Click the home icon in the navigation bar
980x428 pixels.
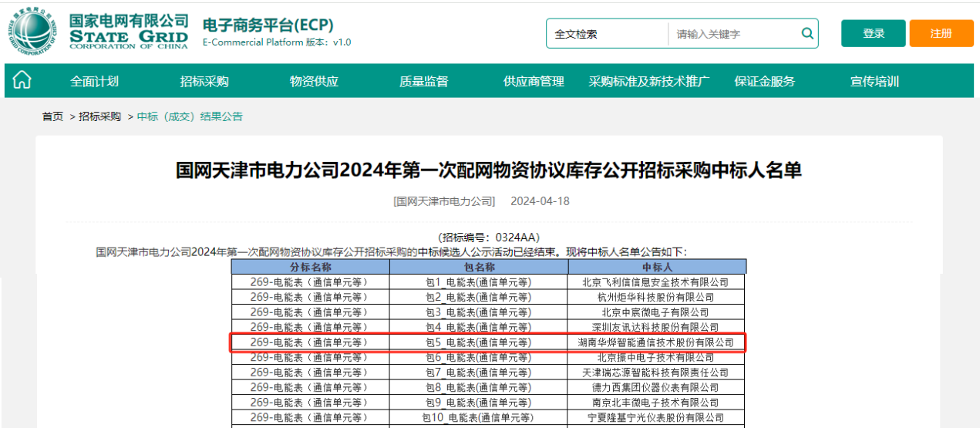click(x=22, y=80)
